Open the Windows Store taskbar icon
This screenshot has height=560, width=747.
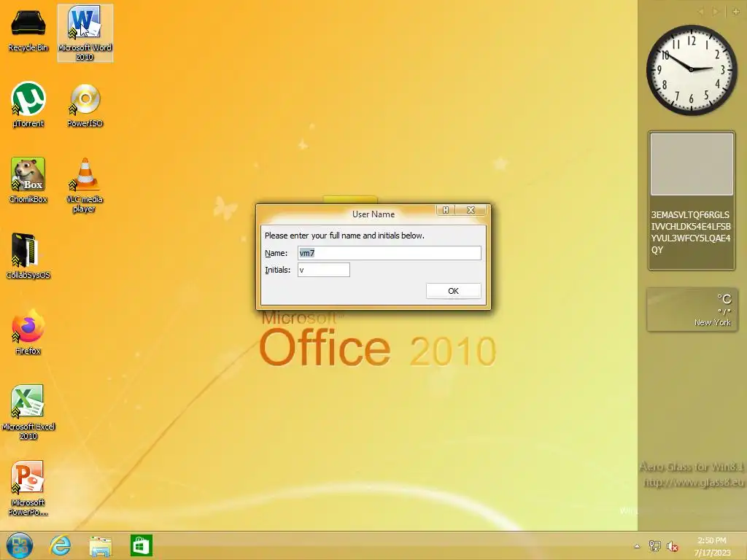coord(141,545)
